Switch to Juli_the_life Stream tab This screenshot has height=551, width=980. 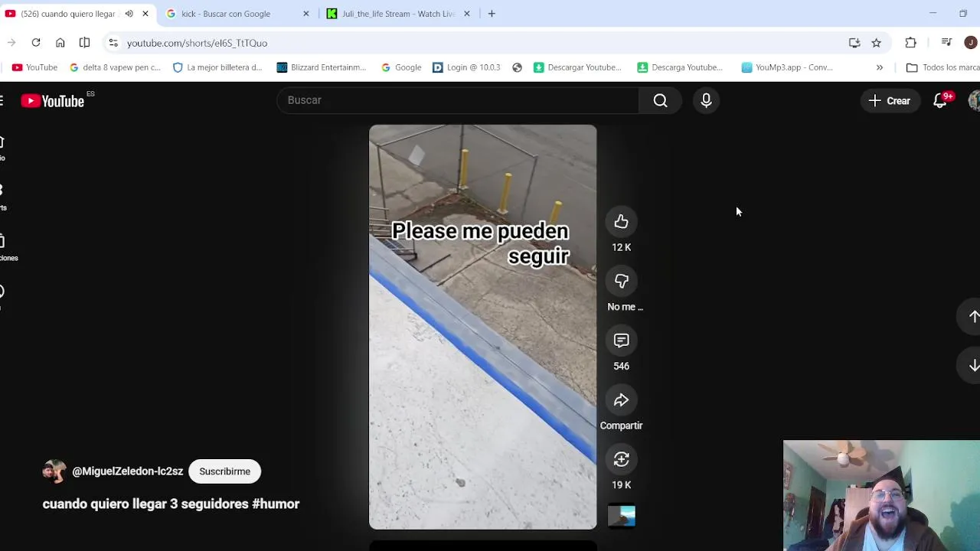tap(398, 14)
